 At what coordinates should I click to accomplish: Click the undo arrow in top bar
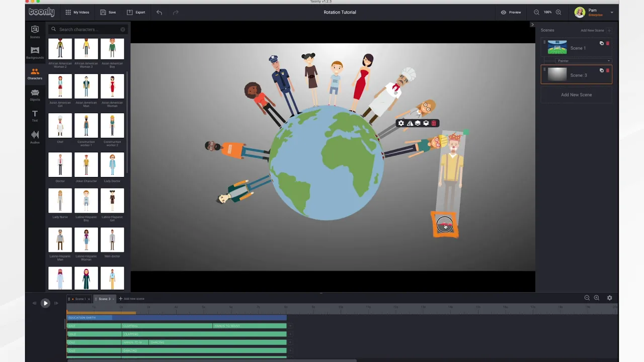[159, 12]
